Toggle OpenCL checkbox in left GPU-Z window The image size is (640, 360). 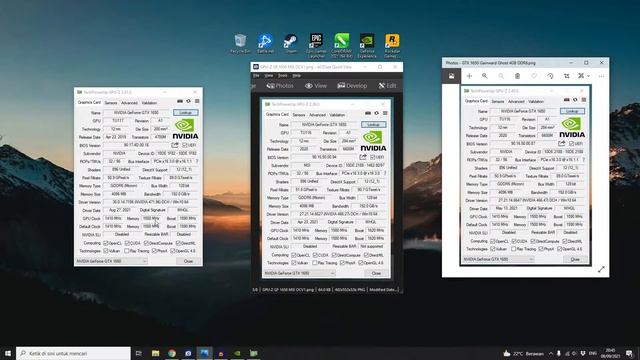[106, 243]
